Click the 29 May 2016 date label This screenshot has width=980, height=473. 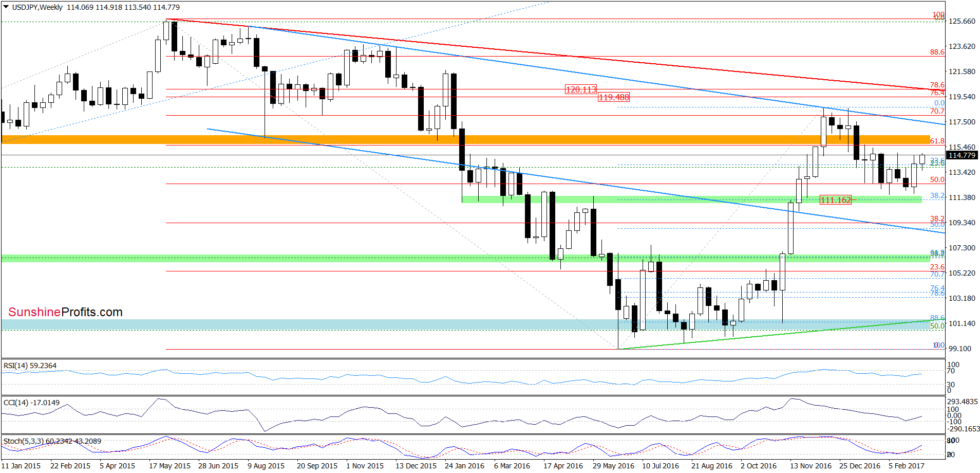coord(614,466)
